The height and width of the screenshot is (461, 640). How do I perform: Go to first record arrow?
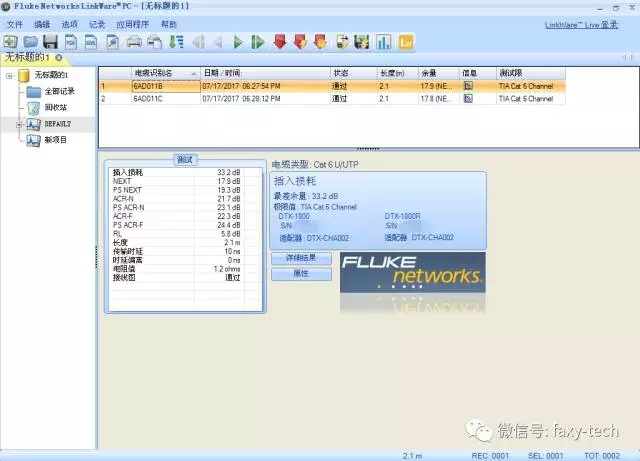[x=199, y=42]
